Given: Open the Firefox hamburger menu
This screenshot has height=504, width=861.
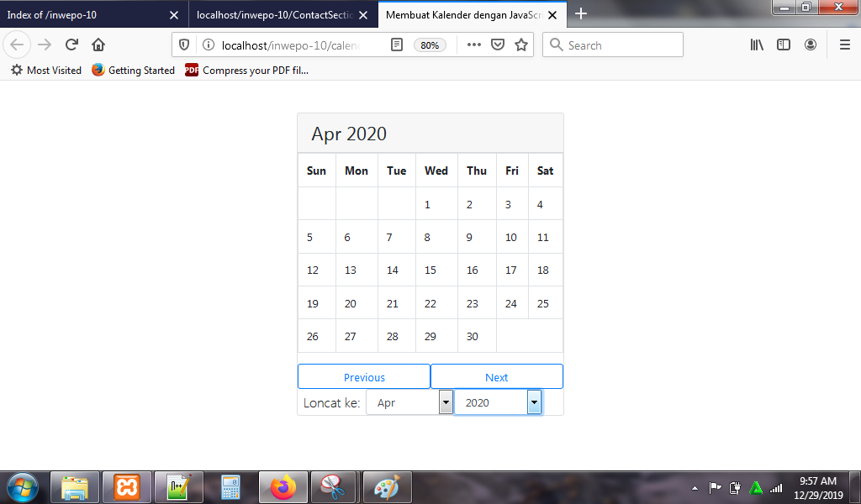Looking at the screenshot, I should tap(845, 45).
